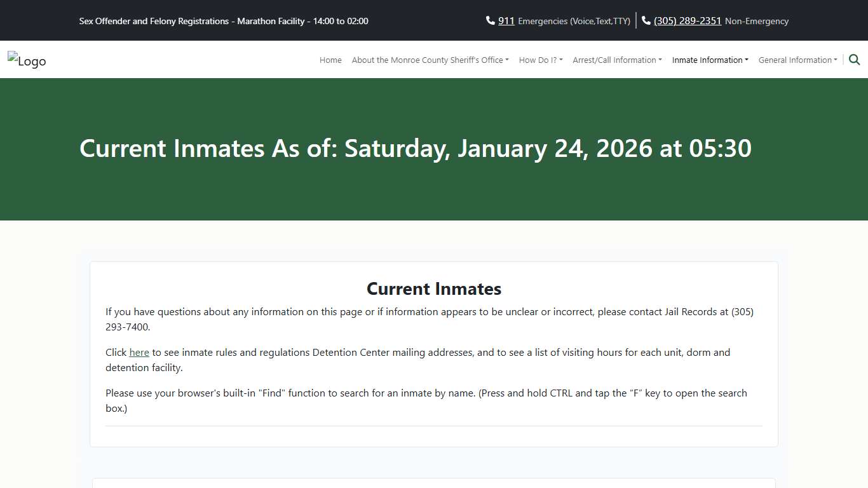
Task: Click the browser 'Find' function instructions paragraph
Action: [x=426, y=400]
